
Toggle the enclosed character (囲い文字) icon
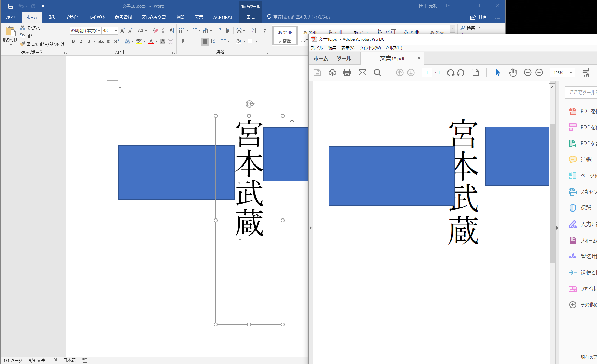coord(171,41)
